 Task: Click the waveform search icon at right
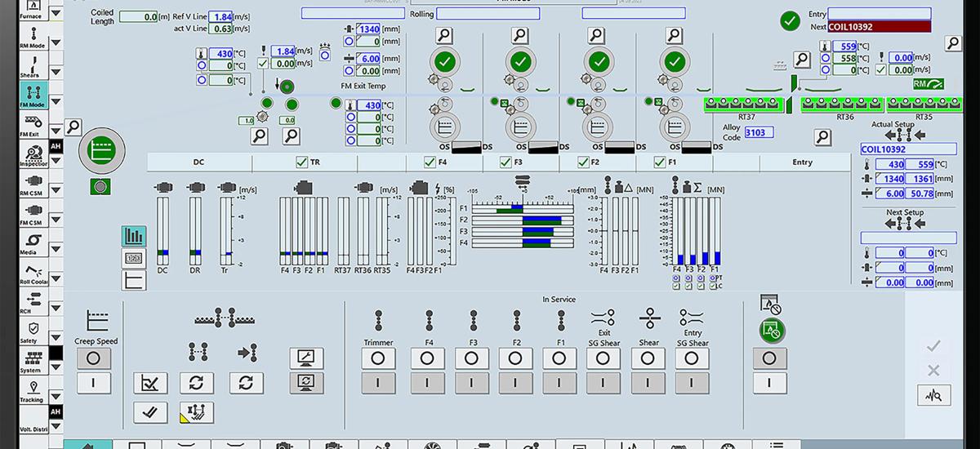(x=934, y=396)
